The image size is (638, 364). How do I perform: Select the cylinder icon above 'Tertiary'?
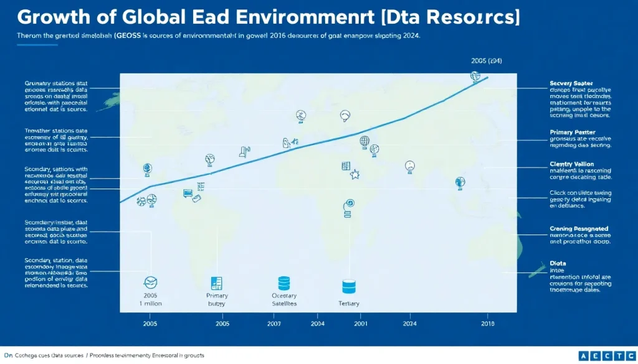(x=349, y=287)
